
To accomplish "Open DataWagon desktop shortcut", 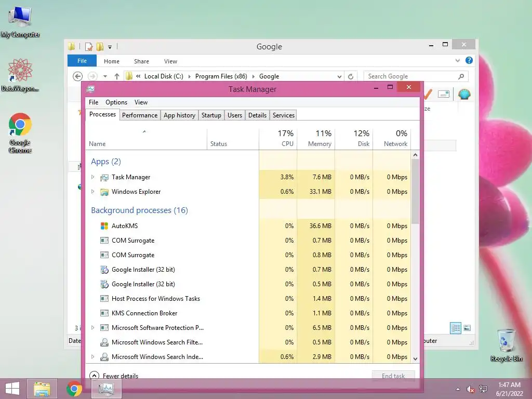I will (20, 75).
